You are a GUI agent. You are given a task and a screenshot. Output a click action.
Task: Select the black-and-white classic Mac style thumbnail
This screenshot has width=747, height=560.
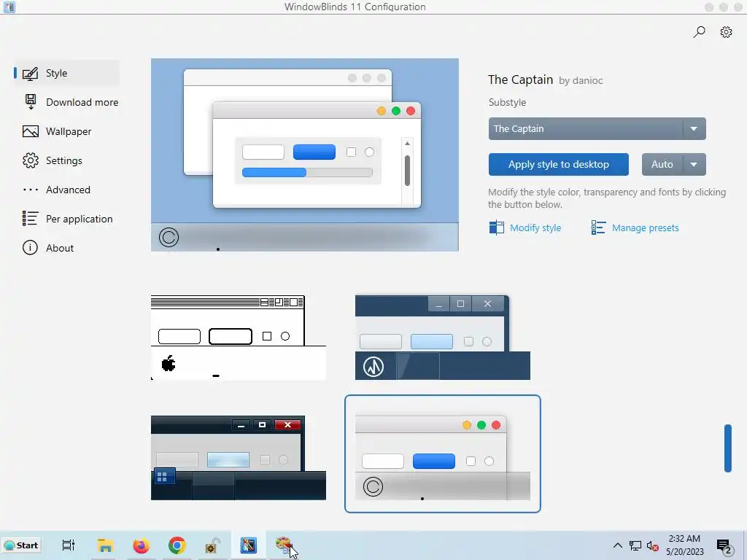[x=239, y=338]
